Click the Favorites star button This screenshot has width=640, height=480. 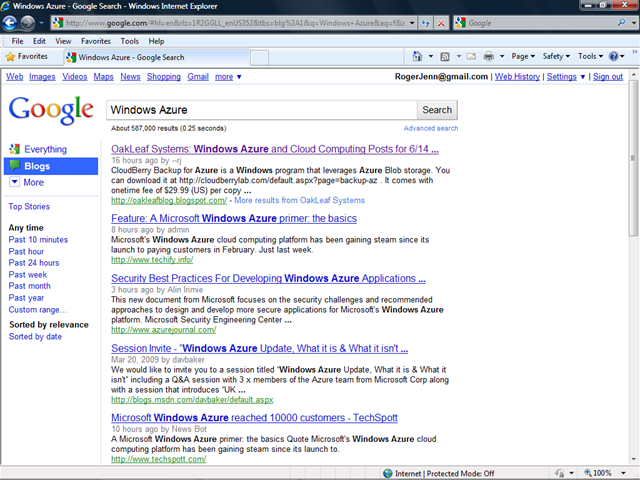pos(27,57)
